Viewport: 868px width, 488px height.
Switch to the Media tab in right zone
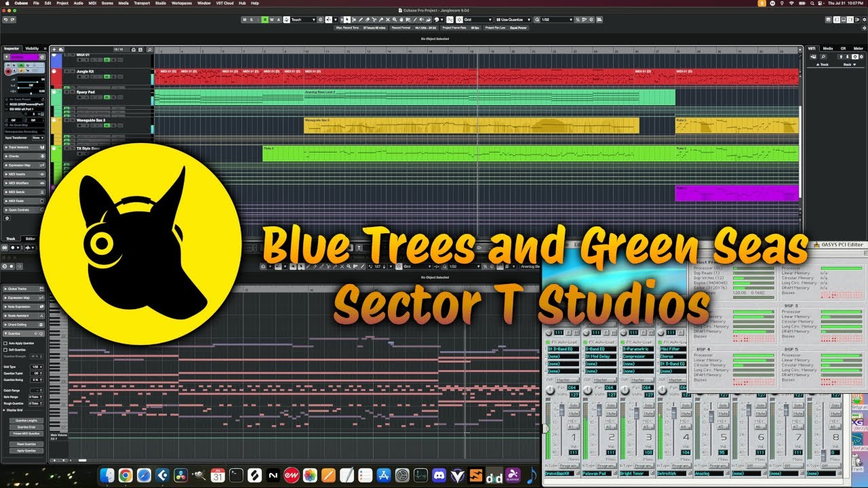click(828, 49)
